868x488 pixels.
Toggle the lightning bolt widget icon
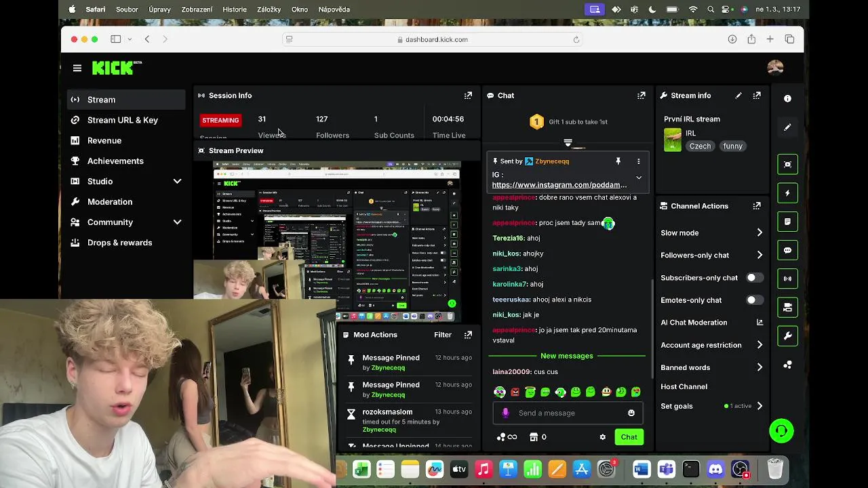click(787, 193)
